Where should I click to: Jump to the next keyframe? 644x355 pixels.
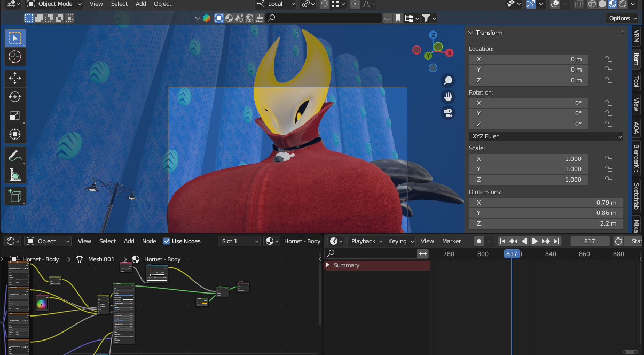(x=546, y=241)
